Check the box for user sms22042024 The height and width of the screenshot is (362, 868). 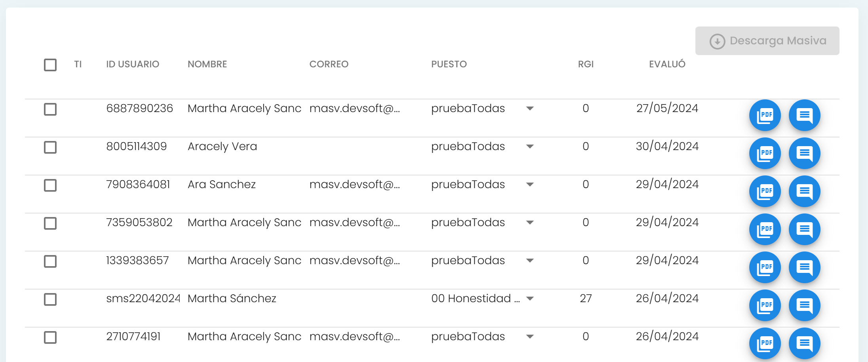click(50, 299)
